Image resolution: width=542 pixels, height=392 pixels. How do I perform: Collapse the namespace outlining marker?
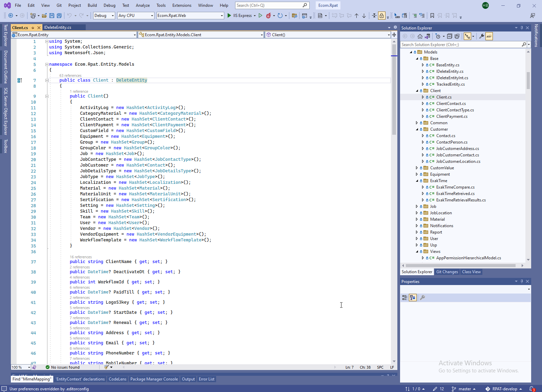click(47, 64)
